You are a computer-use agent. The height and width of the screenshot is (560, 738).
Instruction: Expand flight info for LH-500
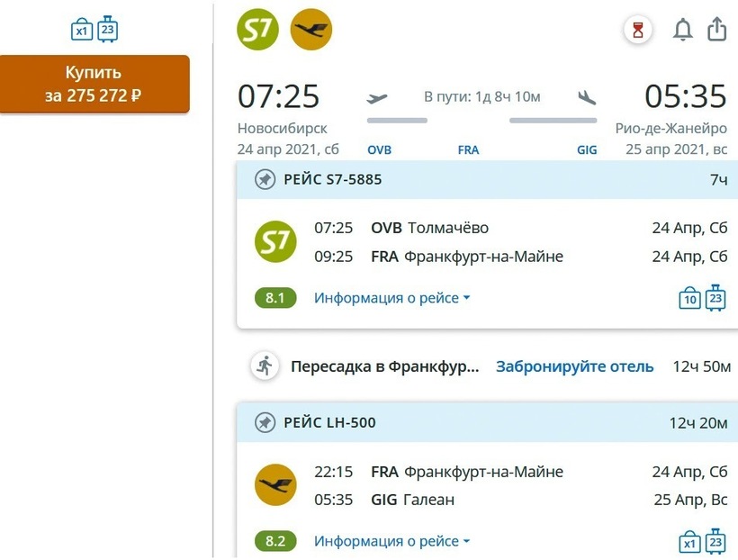(x=392, y=541)
